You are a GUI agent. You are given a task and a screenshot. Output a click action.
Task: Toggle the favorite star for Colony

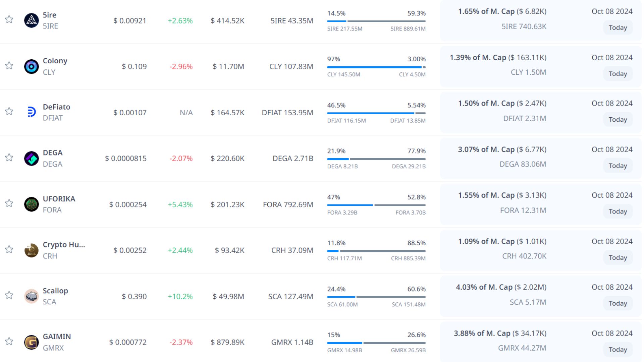(x=9, y=65)
